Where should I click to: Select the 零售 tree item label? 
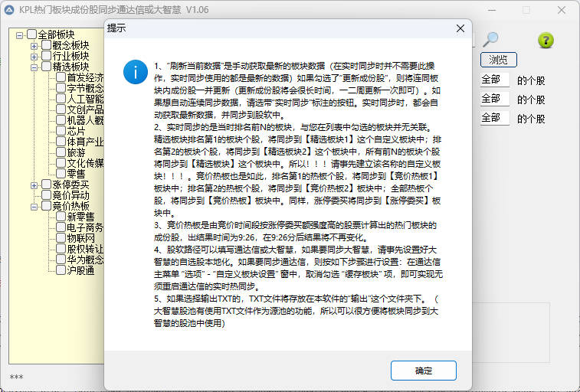tap(76, 174)
